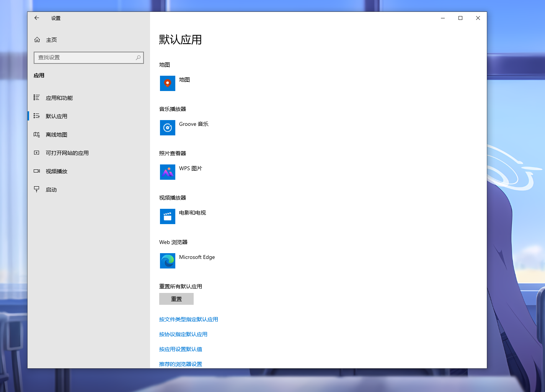
Task: Click the 电影和电视 app icon
Action: coord(168,216)
